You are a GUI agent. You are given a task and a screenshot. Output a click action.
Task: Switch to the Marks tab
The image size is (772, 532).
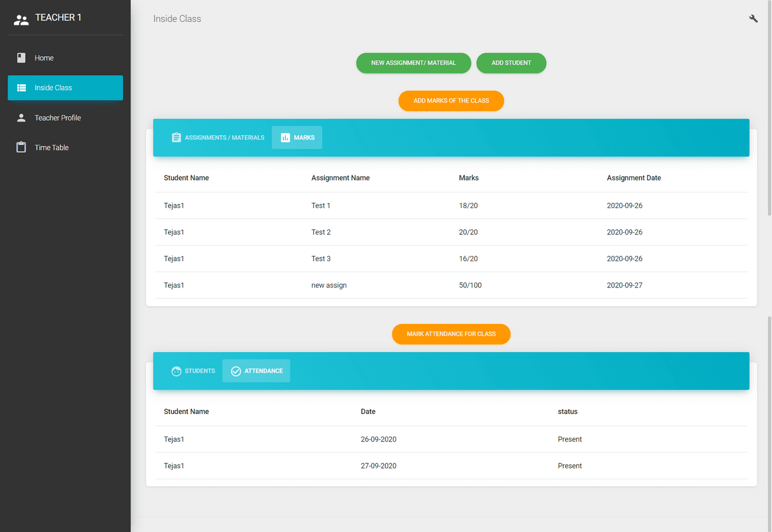[297, 138]
